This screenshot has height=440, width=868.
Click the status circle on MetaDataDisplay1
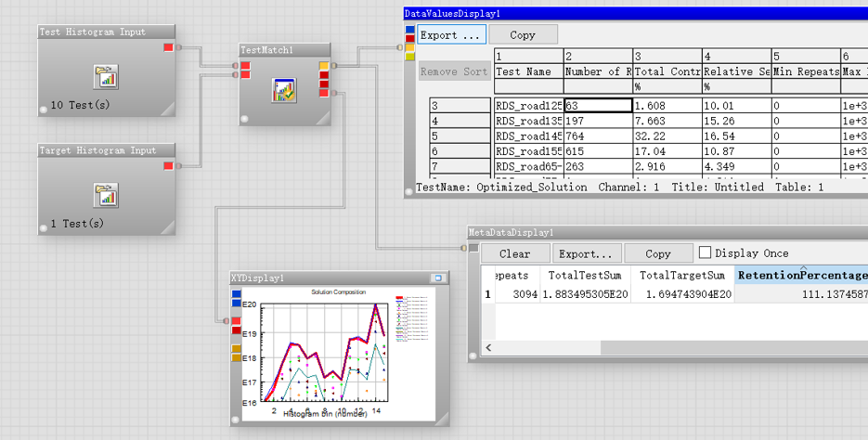coord(473,356)
